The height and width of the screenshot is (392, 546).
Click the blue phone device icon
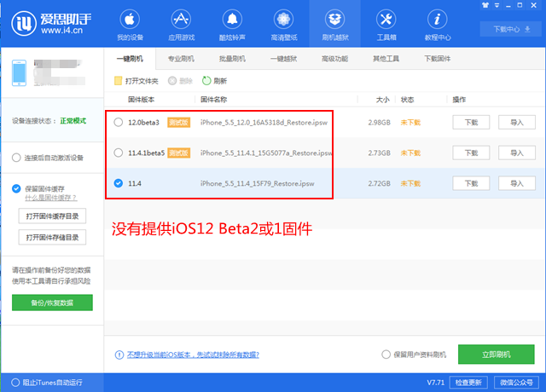19,73
